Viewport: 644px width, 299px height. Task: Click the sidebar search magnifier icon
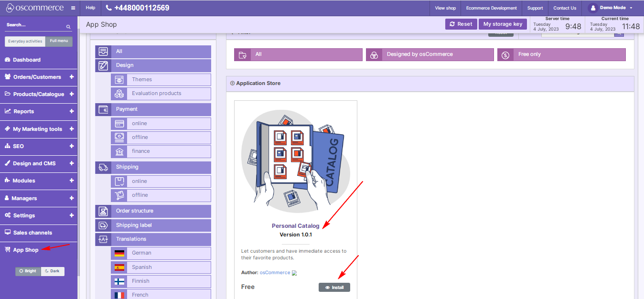[68, 27]
